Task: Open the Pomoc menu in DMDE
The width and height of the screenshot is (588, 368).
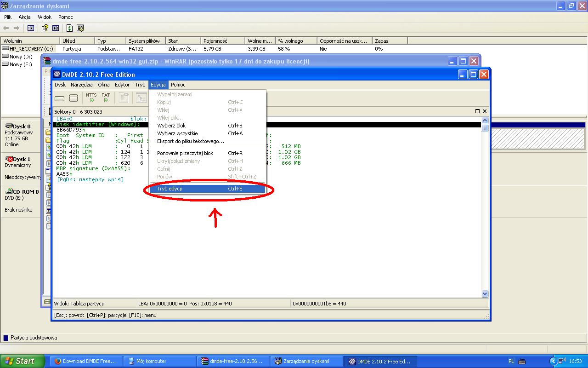Action: tap(178, 85)
